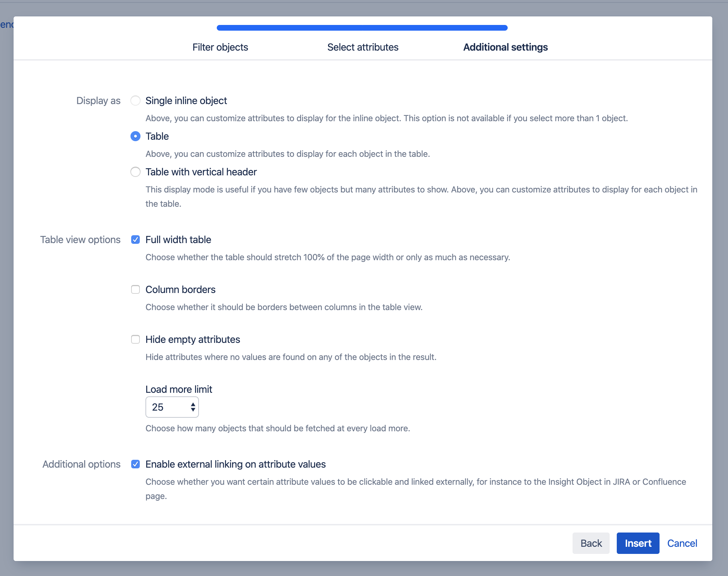Click the Cancel link

(x=682, y=543)
